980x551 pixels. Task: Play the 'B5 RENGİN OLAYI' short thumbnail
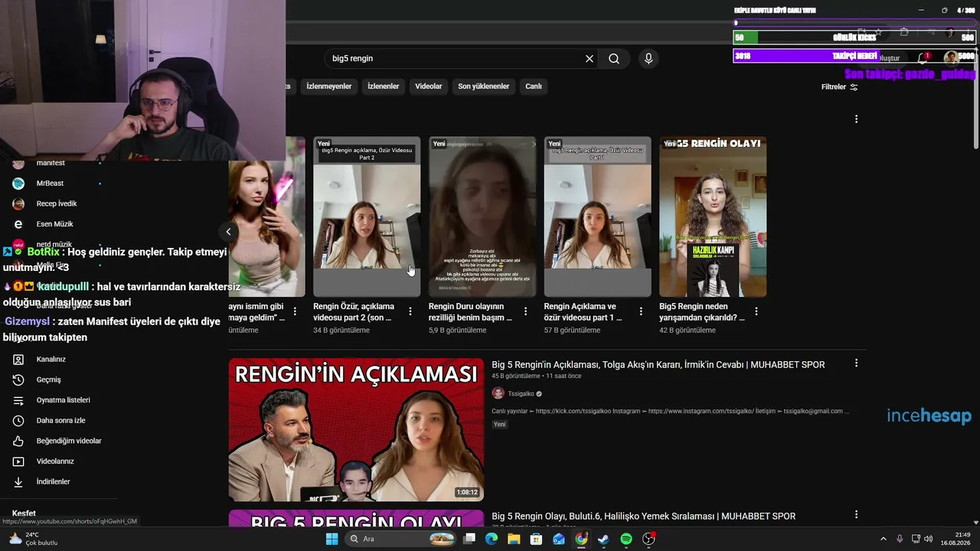713,217
